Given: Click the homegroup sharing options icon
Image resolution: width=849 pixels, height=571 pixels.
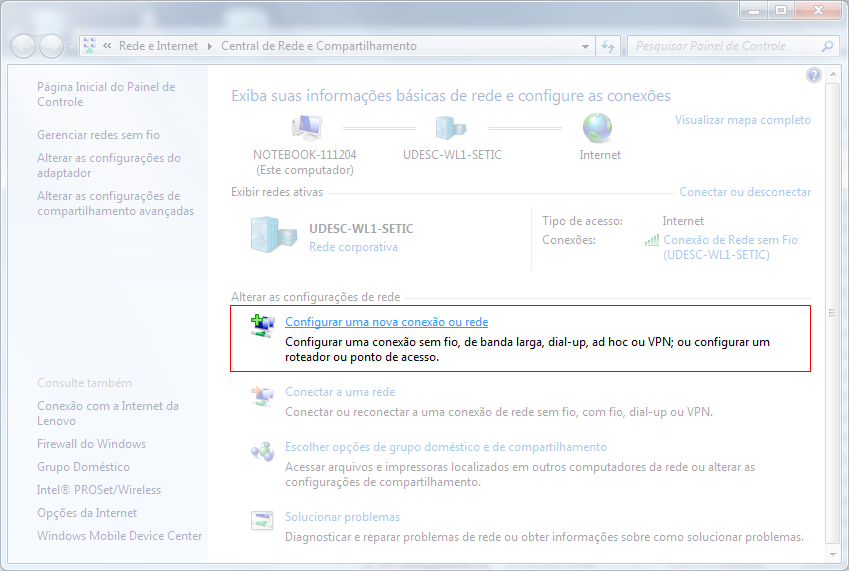Looking at the screenshot, I should [x=262, y=452].
